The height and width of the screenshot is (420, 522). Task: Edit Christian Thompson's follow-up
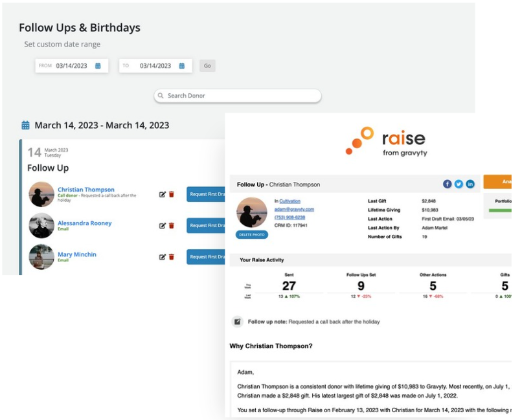pyautogui.click(x=162, y=195)
